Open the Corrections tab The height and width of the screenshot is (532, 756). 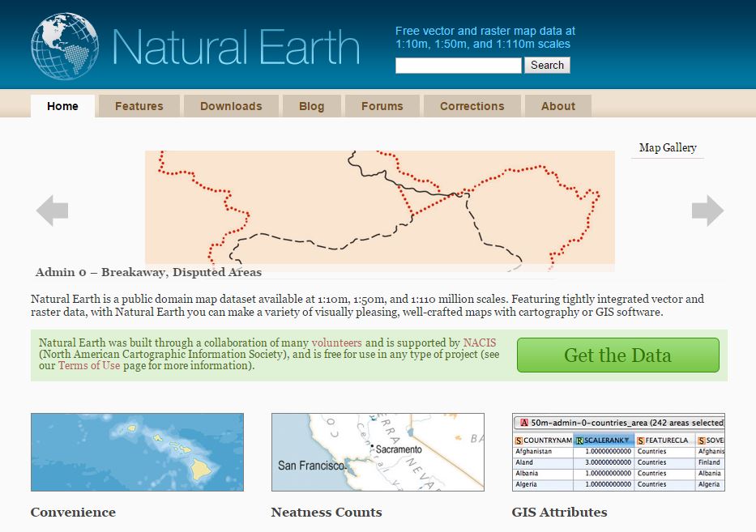click(x=472, y=106)
